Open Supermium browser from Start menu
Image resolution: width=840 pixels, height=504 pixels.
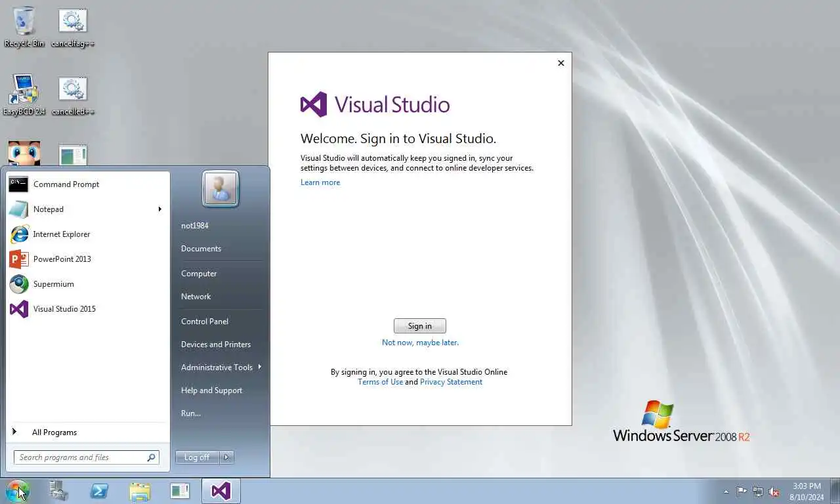(x=88, y=284)
